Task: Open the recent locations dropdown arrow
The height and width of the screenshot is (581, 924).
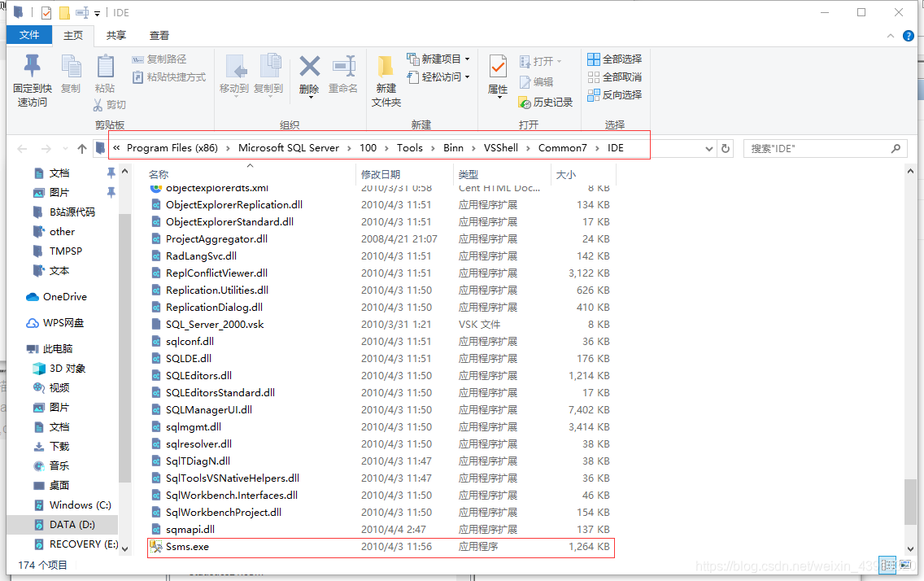Action: (x=65, y=148)
